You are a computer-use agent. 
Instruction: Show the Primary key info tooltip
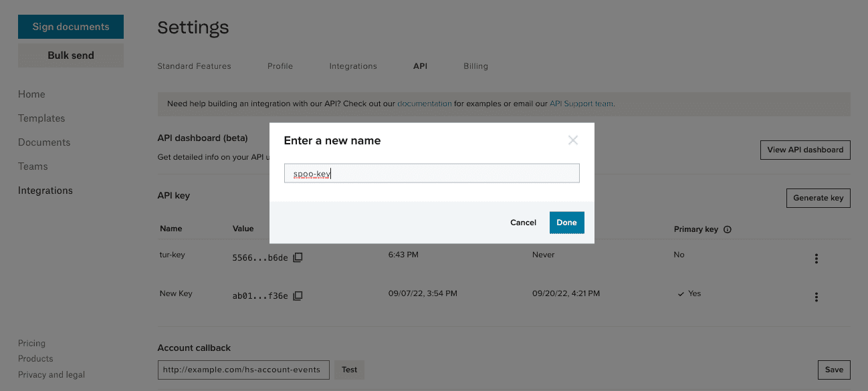728,229
